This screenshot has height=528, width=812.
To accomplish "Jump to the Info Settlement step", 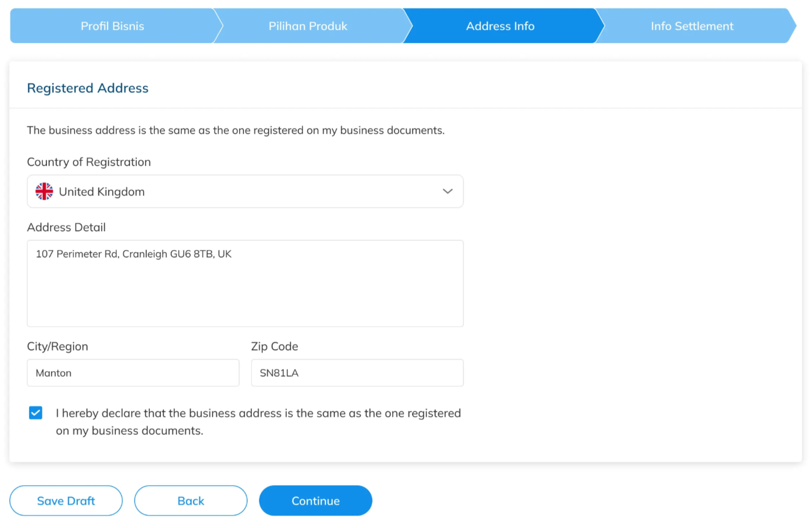I will coord(691,26).
